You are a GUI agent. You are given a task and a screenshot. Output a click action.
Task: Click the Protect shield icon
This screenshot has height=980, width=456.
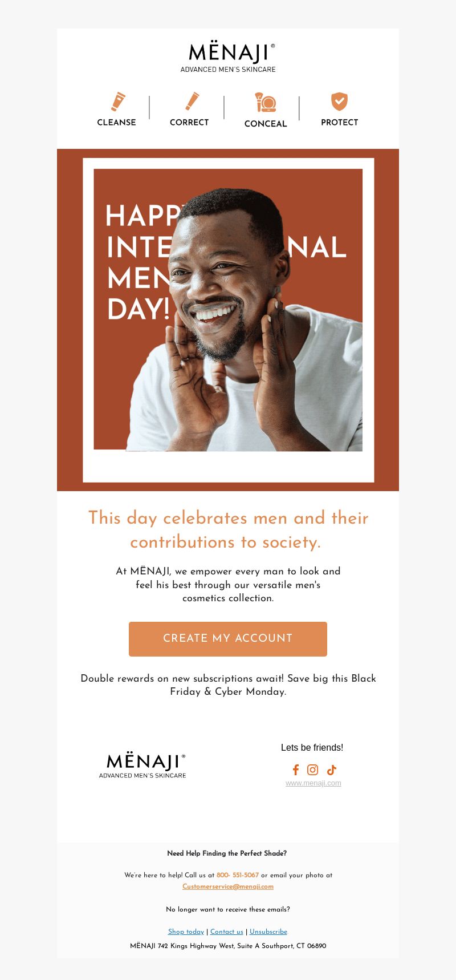pyautogui.click(x=339, y=102)
